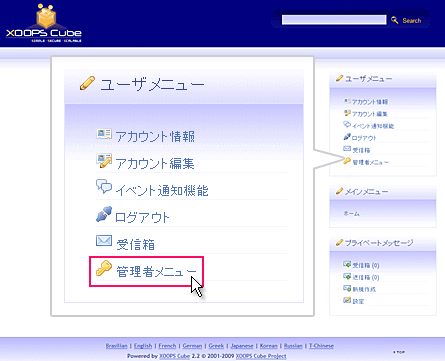Go to ホーム in メインメニュー
445x361 pixels.
point(352,214)
